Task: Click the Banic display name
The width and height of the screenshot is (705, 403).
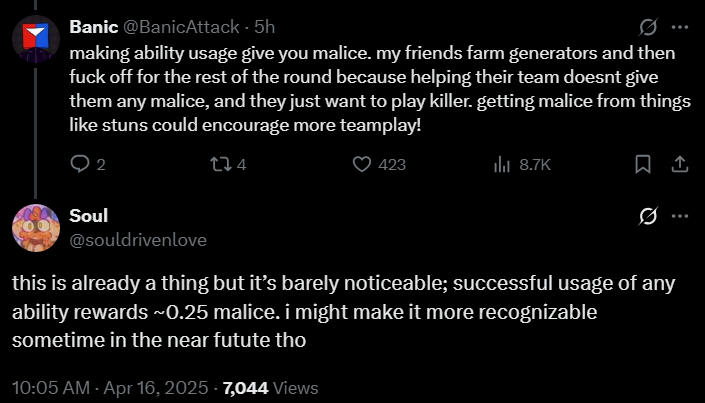Action: (94, 26)
